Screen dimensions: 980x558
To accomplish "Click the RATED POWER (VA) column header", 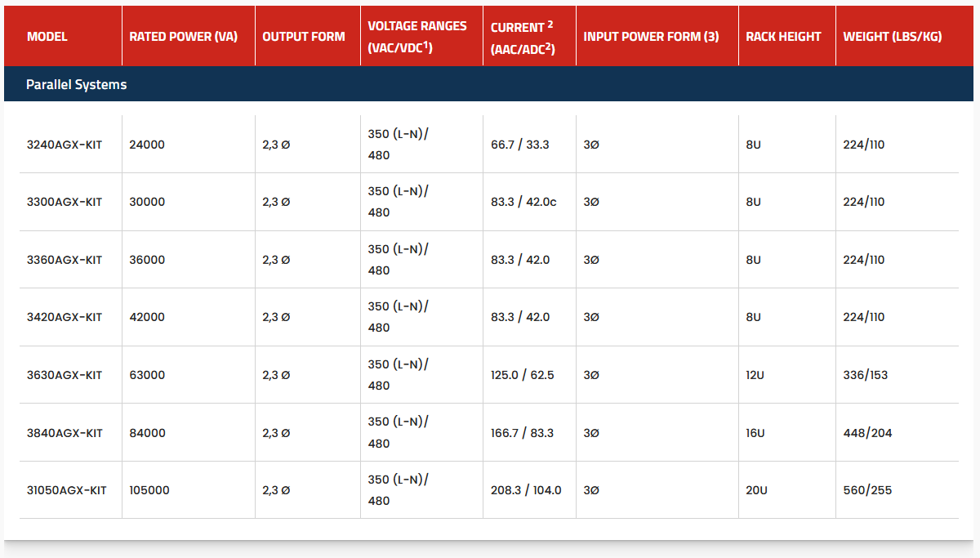I will (x=183, y=37).
